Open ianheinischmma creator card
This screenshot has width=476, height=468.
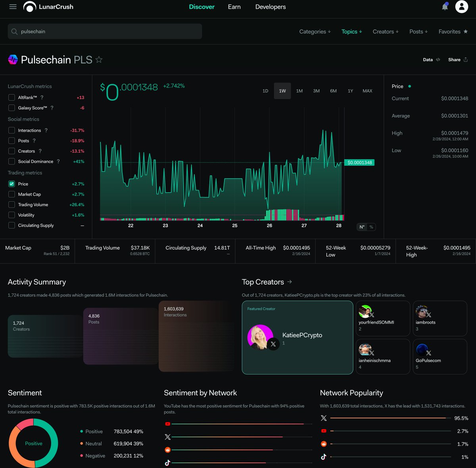pos(383,357)
